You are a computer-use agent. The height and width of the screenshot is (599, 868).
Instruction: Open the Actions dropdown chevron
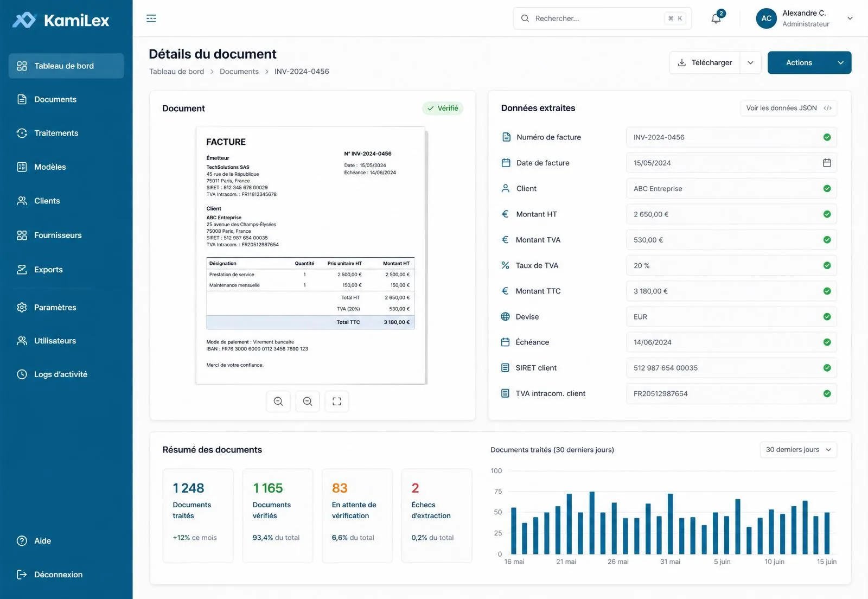point(840,63)
